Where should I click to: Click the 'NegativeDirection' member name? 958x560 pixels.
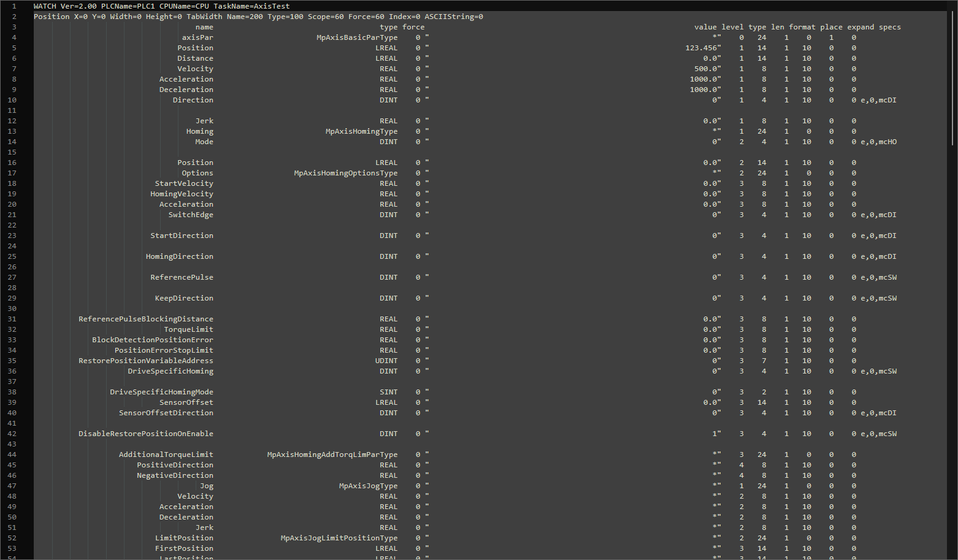(175, 475)
